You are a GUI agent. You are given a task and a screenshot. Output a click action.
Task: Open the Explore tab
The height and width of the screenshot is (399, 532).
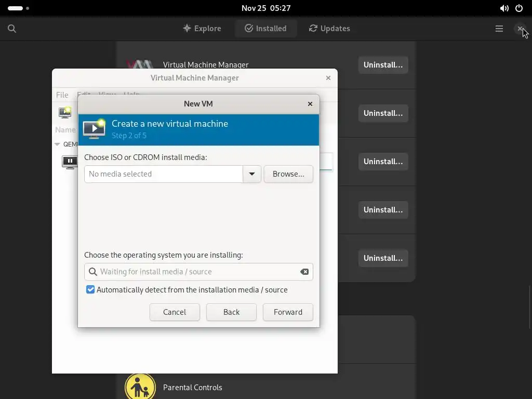coord(202,29)
